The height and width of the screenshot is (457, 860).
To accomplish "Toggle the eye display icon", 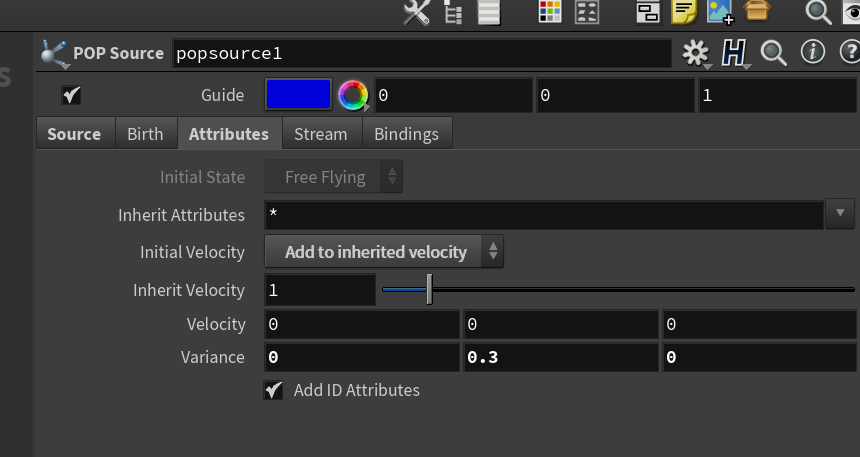I will pyautogui.click(x=852, y=12).
